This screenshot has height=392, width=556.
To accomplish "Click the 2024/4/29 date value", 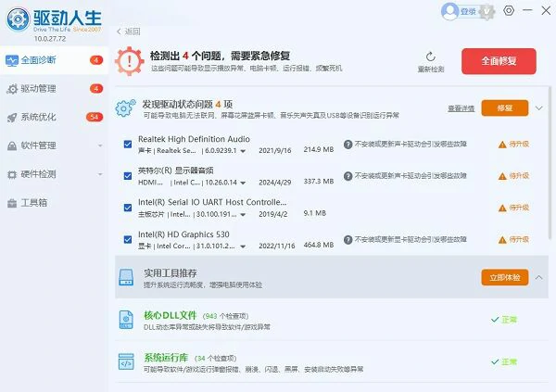I will pyautogui.click(x=275, y=183).
